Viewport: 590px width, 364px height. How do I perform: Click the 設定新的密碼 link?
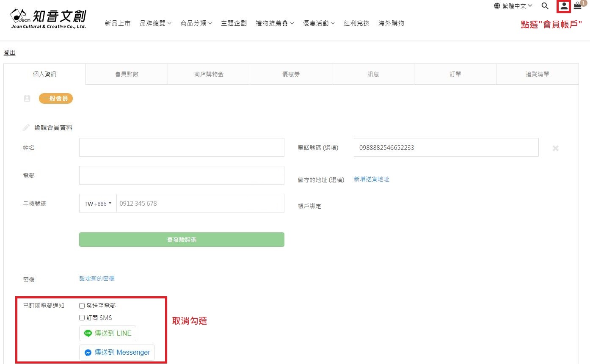point(97,279)
